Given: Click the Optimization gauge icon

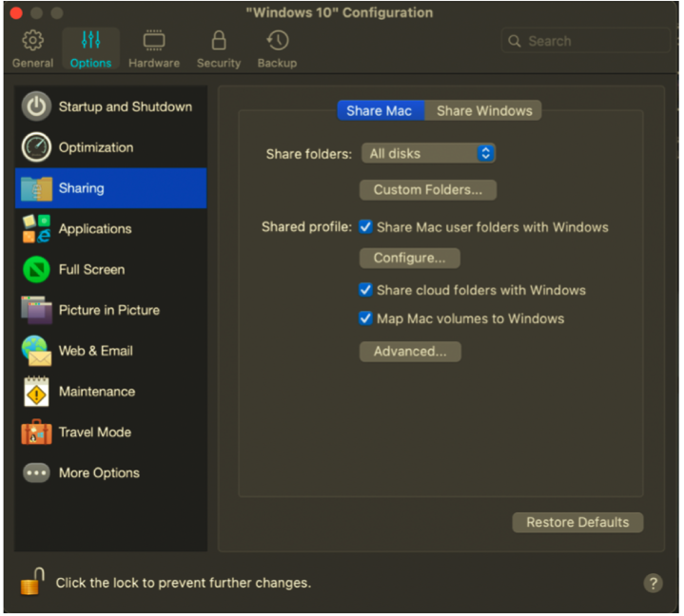Looking at the screenshot, I should pos(36,147).
